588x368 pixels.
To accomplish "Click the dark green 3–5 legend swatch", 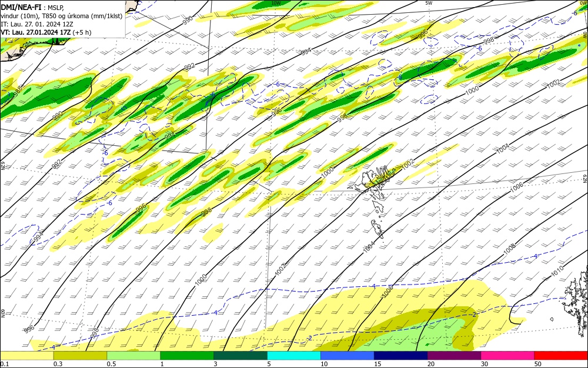I will 240,356.
